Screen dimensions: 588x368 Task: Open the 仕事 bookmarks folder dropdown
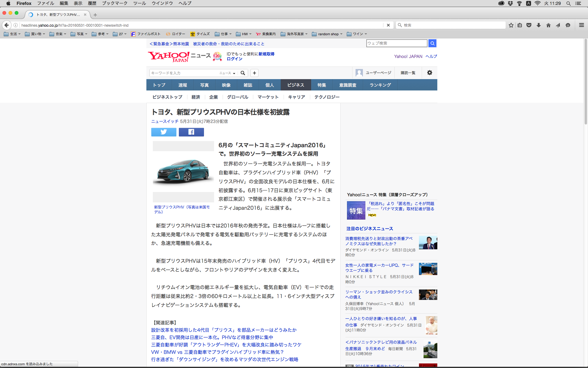pos(223,34)
